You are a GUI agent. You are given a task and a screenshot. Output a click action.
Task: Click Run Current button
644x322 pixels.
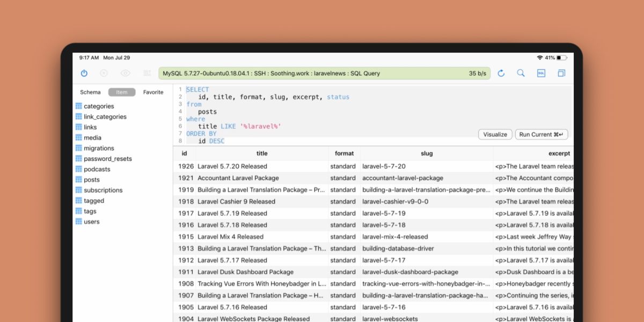(541, 135)
